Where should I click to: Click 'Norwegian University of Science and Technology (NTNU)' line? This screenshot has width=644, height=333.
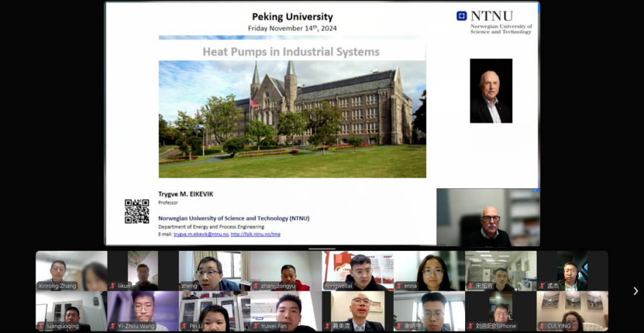[234, 218]
